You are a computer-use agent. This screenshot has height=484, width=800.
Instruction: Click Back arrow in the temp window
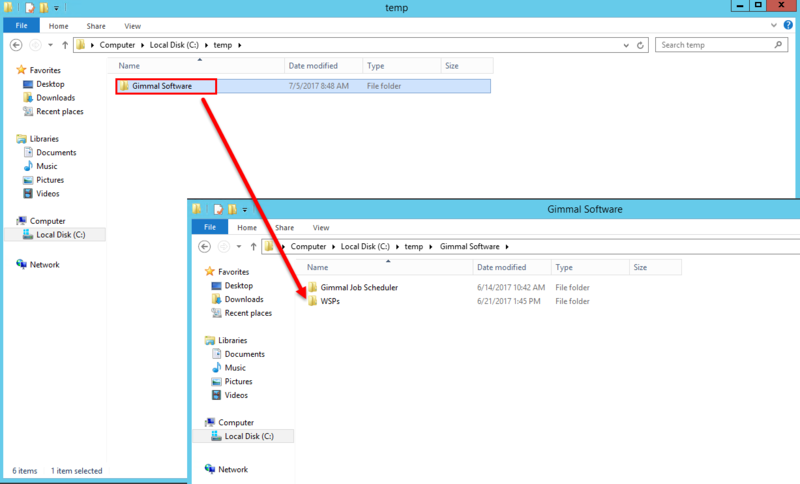tap(17, 45)
